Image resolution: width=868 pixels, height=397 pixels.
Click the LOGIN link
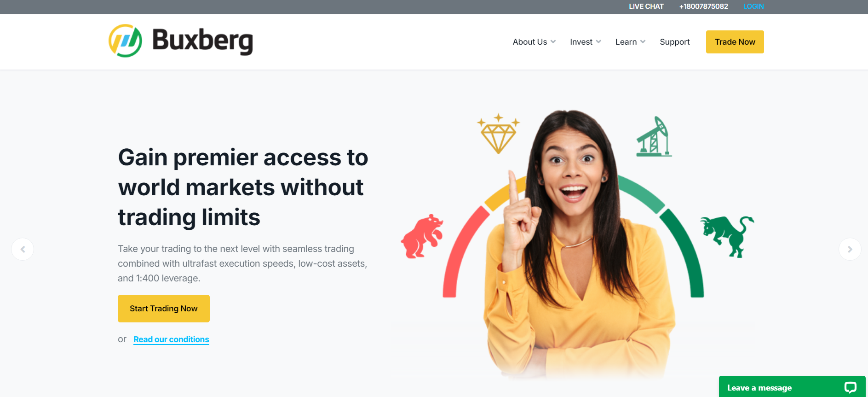coord(753,6)
